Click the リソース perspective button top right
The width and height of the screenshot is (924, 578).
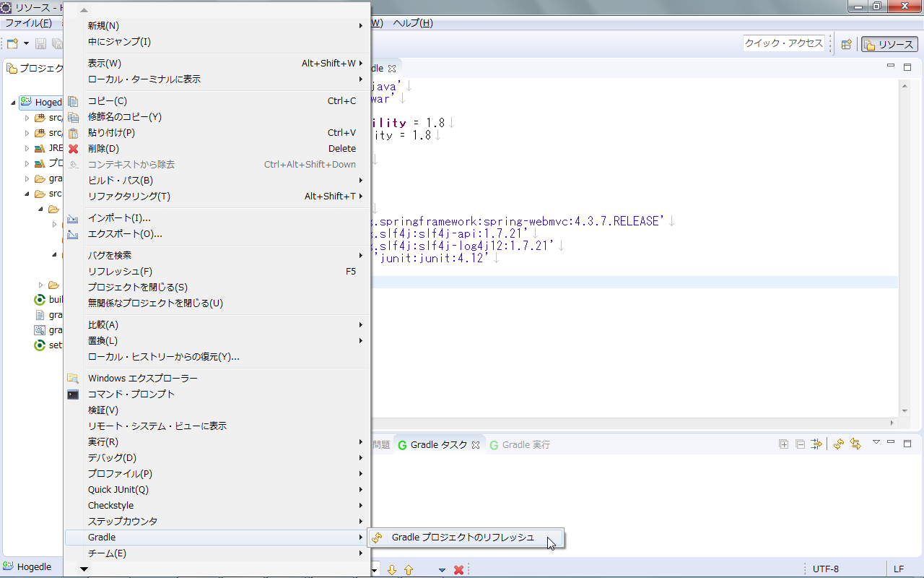(x=889, y=43)
